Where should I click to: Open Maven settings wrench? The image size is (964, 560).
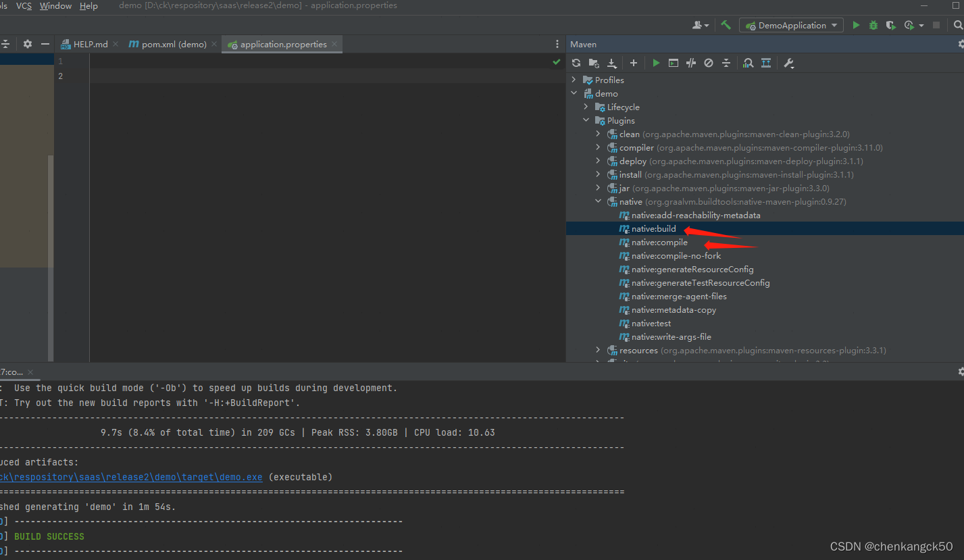click(788, 63)
